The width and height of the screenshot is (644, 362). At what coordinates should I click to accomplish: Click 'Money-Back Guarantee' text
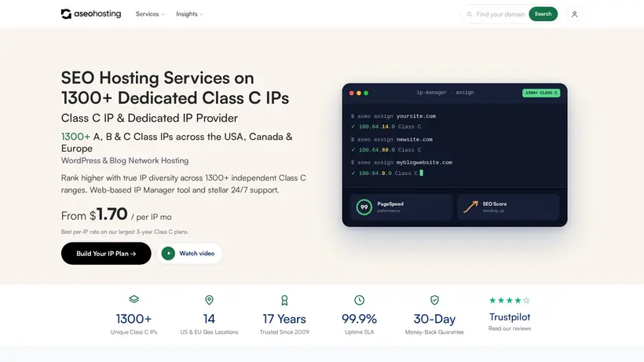point(434,332)
